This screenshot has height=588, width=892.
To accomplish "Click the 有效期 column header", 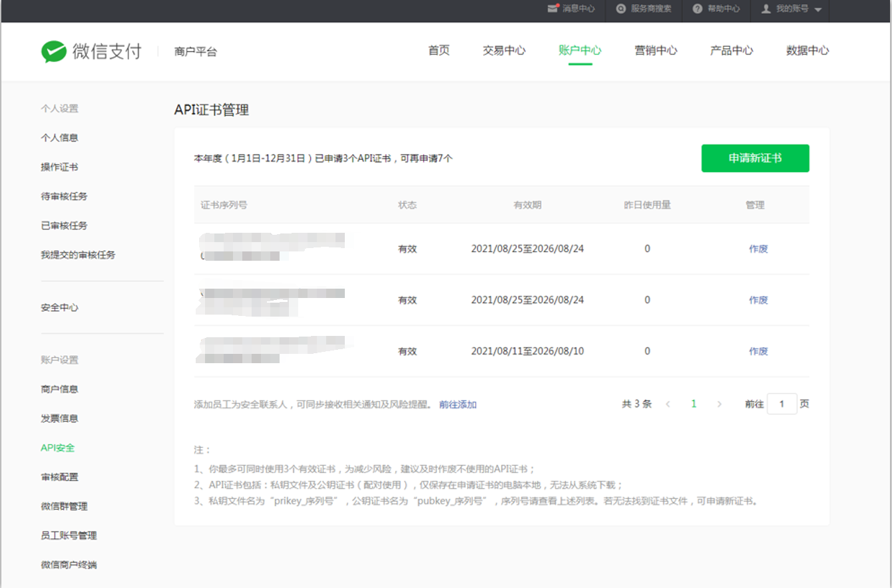I will (527, 205).
